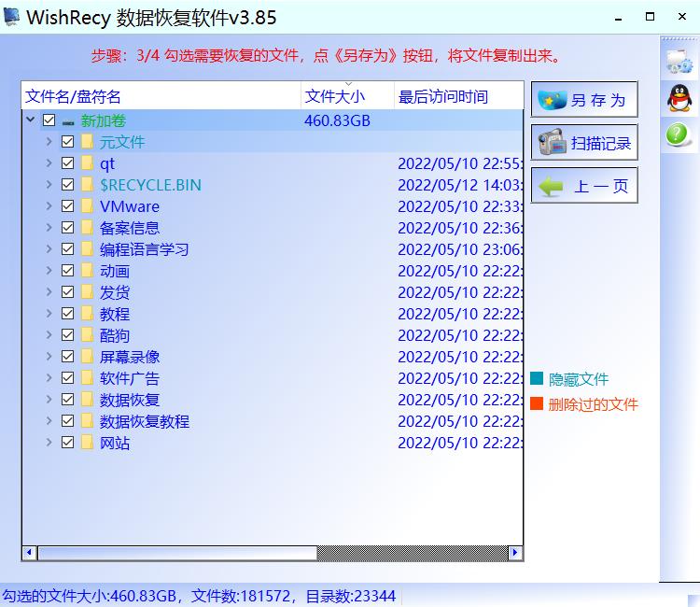Expand the $RECYCLE.BIN folder node
Screen dimensions: 700x607
49,185
